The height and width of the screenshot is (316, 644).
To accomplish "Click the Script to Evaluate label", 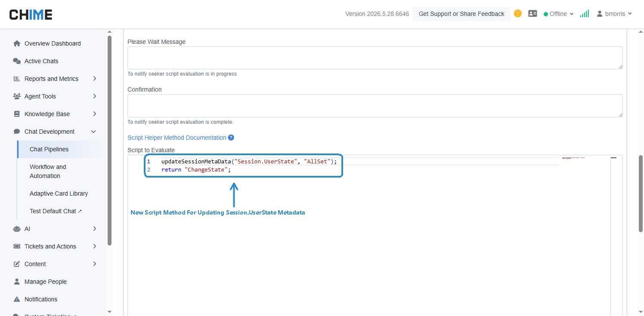I will tap(151, 150).
